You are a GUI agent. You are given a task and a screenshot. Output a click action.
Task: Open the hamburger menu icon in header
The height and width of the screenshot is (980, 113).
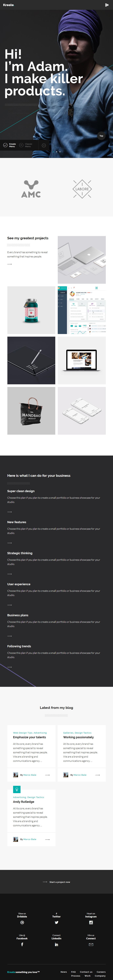click(x=107, y=5)
